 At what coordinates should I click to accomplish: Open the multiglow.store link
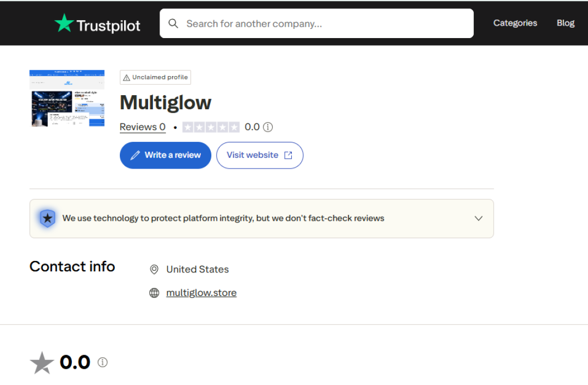tap(201, 293)
